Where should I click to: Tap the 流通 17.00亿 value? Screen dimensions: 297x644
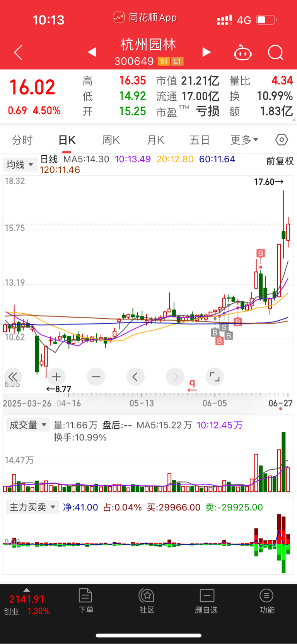click(x=188, y=96)
